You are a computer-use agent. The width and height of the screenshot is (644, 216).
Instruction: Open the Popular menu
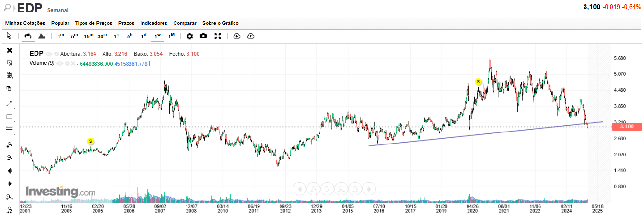[60, 23]
